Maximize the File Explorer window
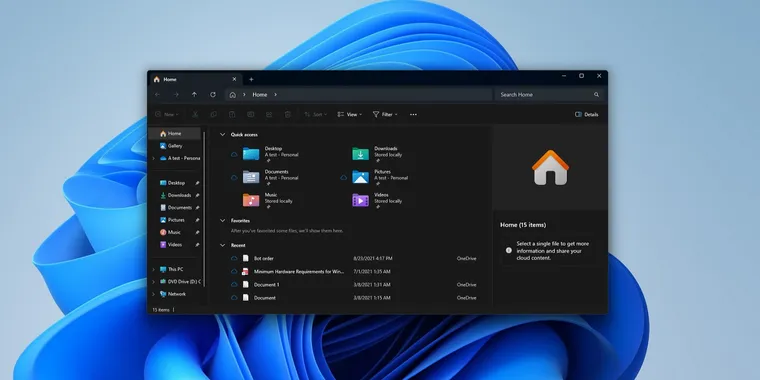The height and width of the screenshot is (380, 760). pos(581,76)
